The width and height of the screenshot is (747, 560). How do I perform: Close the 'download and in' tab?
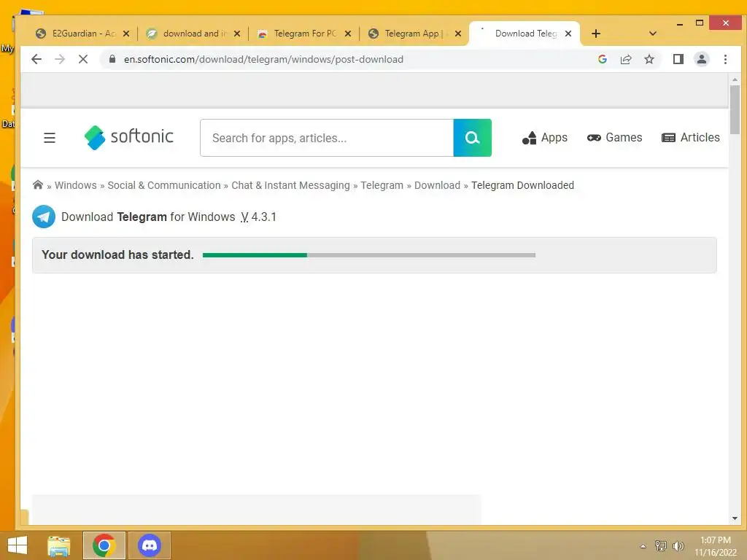(x=237, y=34)
